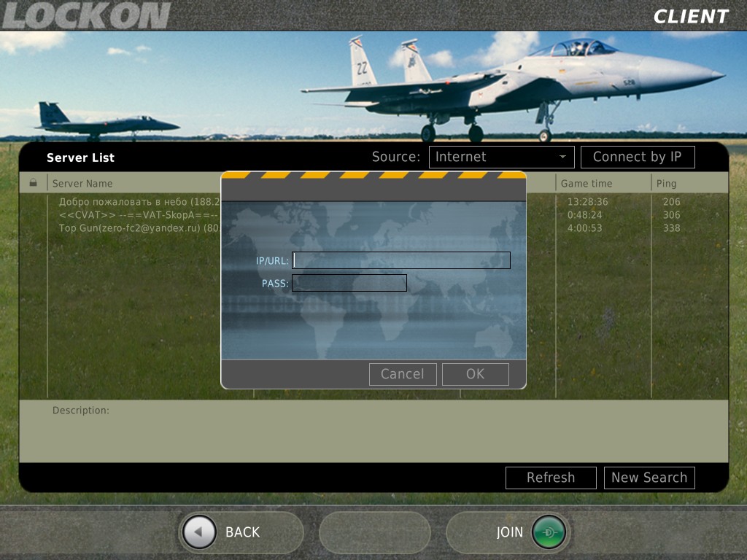This screenshot has width=747, height=560.
Task: Sort by Server Name column header
Action: pos(82,183)
